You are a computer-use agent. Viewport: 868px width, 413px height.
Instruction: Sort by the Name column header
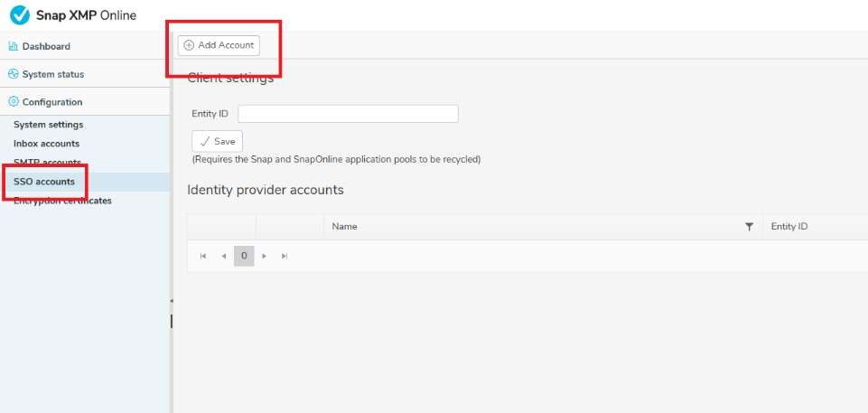[x=344, y=227]
